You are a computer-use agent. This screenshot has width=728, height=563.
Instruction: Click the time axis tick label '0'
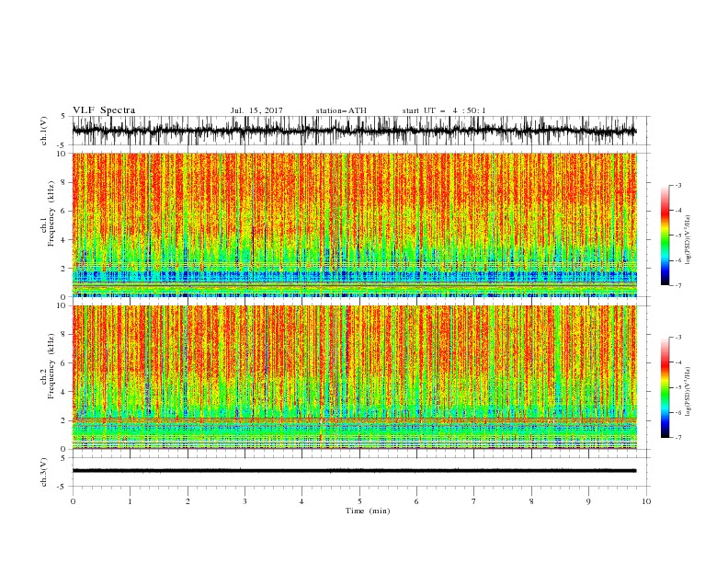pos(73,501)
